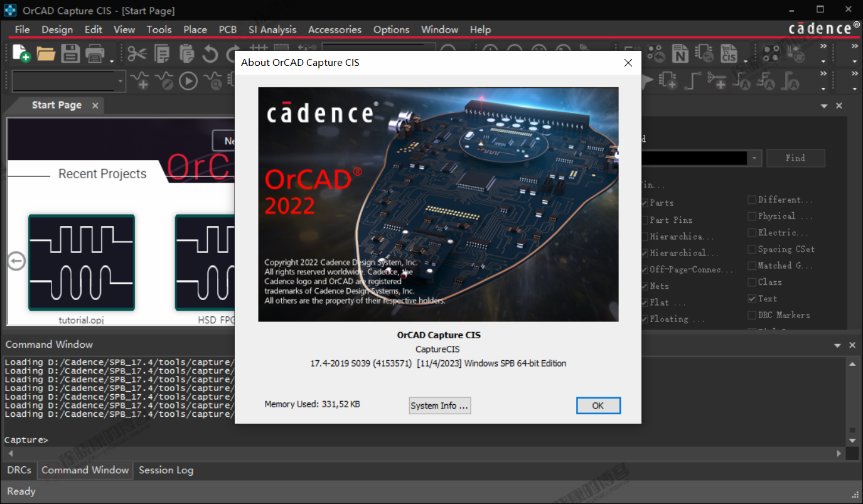Close the Find panel with its X
The width and height of the screenshot is (863, 504).
[x=840, y=107]
